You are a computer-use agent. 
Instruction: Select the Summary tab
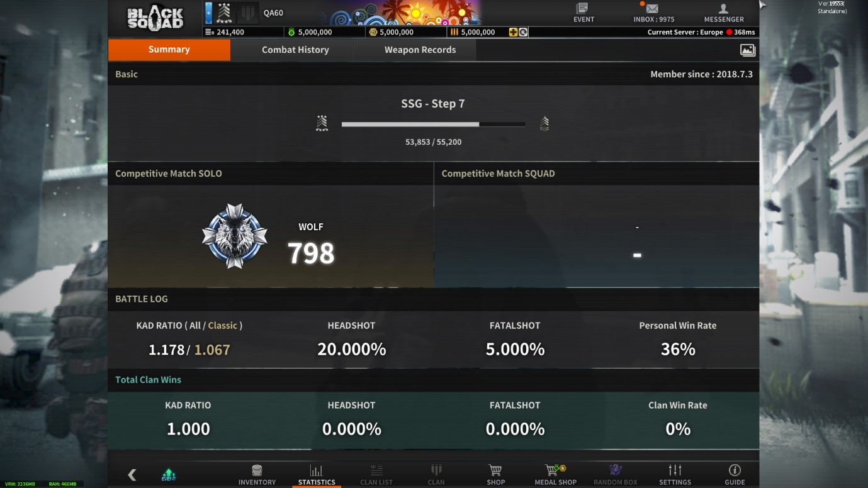click(x=169, y=50)
